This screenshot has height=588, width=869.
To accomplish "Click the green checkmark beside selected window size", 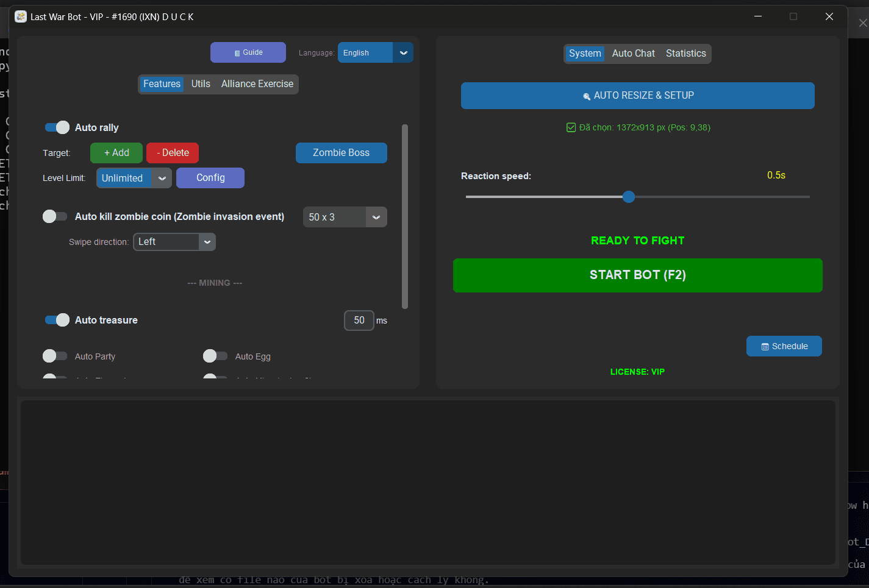I will pos(571,127).
